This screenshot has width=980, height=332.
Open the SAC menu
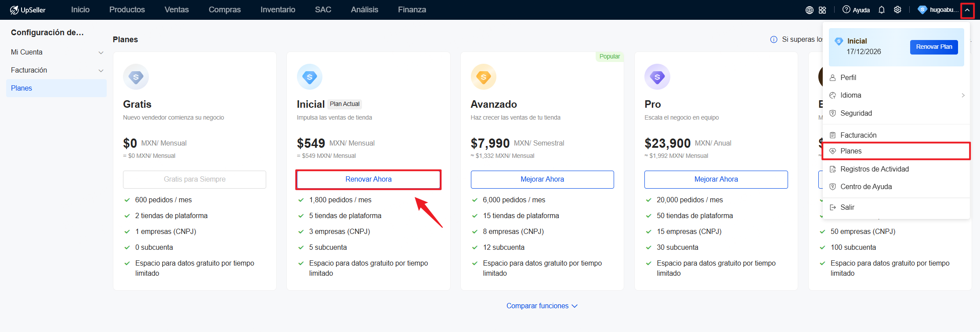(x=323, y=10)
